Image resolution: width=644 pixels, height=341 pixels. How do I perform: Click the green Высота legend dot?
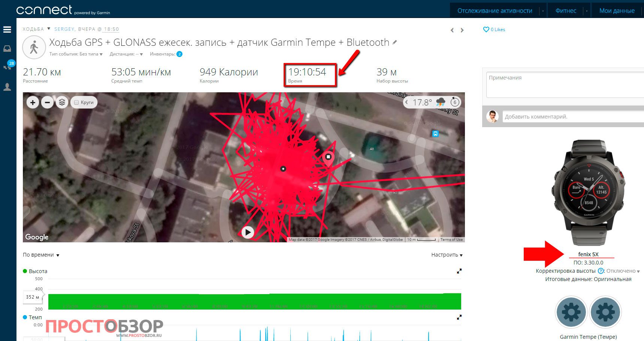tap(25, 271)
